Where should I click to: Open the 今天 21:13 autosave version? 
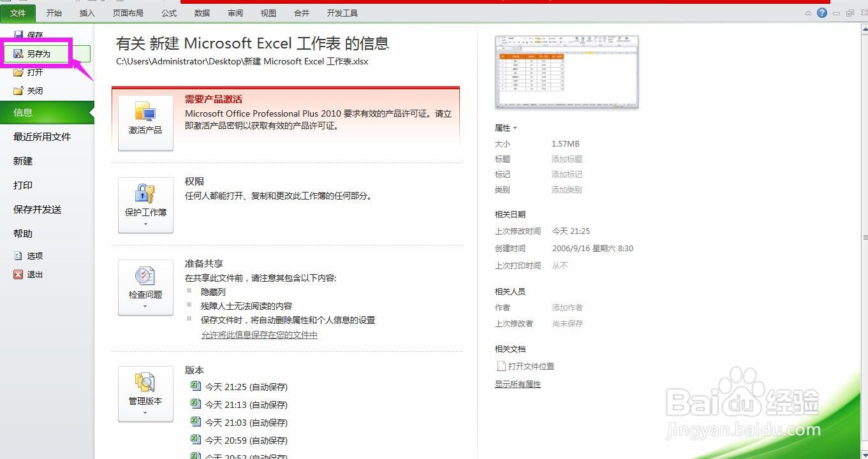[239, 405]
